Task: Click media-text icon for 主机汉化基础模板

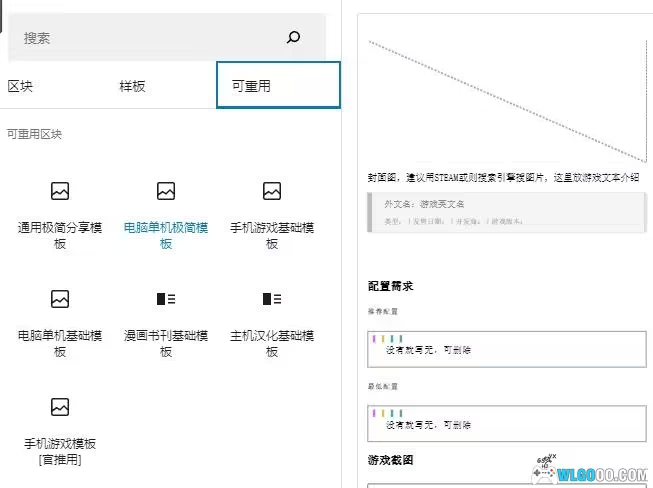Action: [x=272, y=299]
